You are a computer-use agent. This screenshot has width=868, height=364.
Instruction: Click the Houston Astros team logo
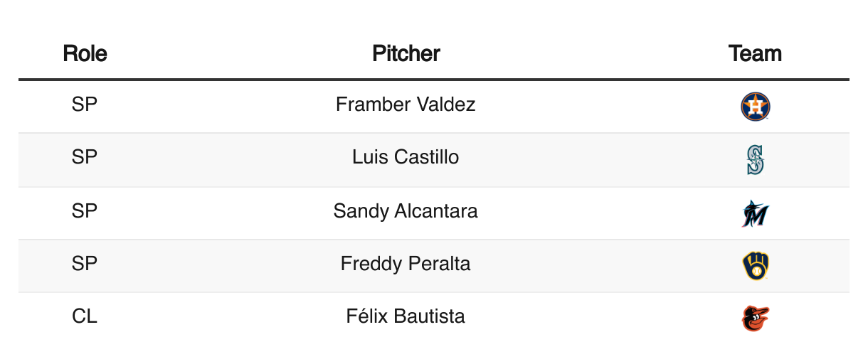pyautogui.click(x=755, y=107)
